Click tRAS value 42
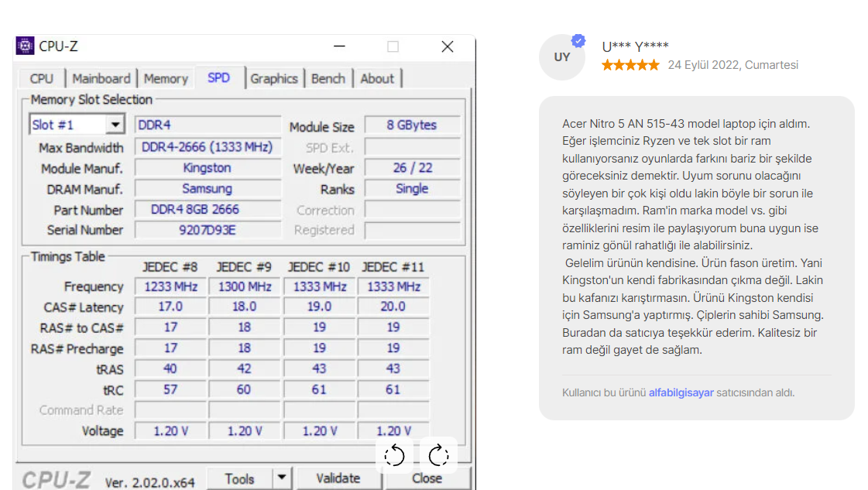The height and width of the screenshot is (490, 868). (x=245, y=368)
